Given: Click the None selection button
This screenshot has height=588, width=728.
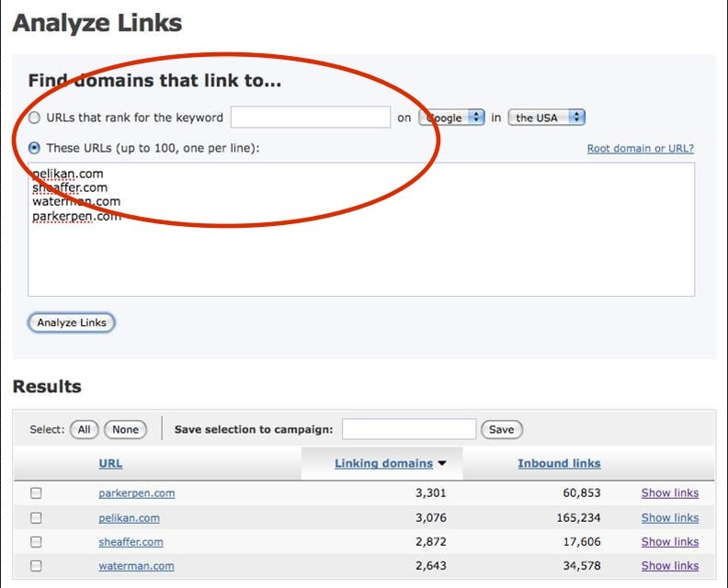Looking at the screenshot, I should coord(125,429).
